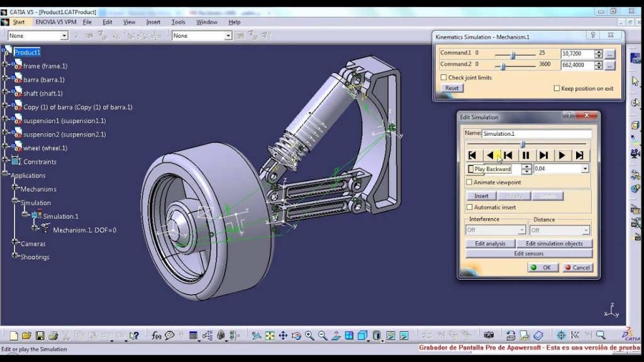The height and width of the screenshot is (362, 644).
Task: Click Edit analysis button
Action: point(490,243)
